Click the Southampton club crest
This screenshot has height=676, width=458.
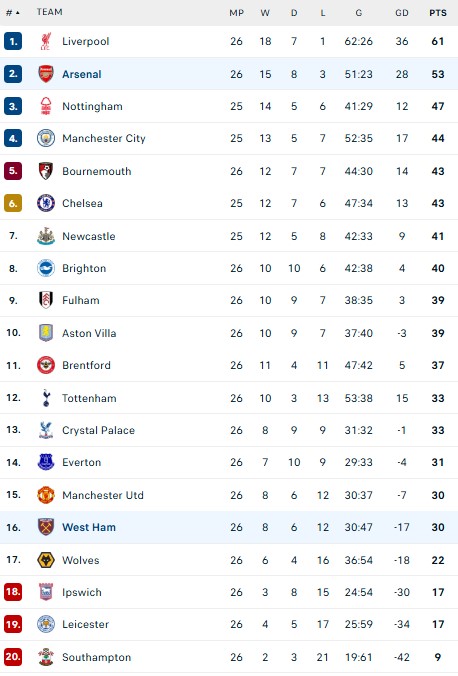click(x=46, y=657)
